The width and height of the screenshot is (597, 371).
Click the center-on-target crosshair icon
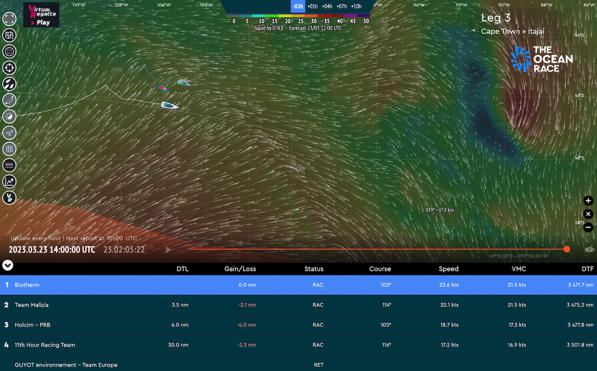tap(9, 68)
